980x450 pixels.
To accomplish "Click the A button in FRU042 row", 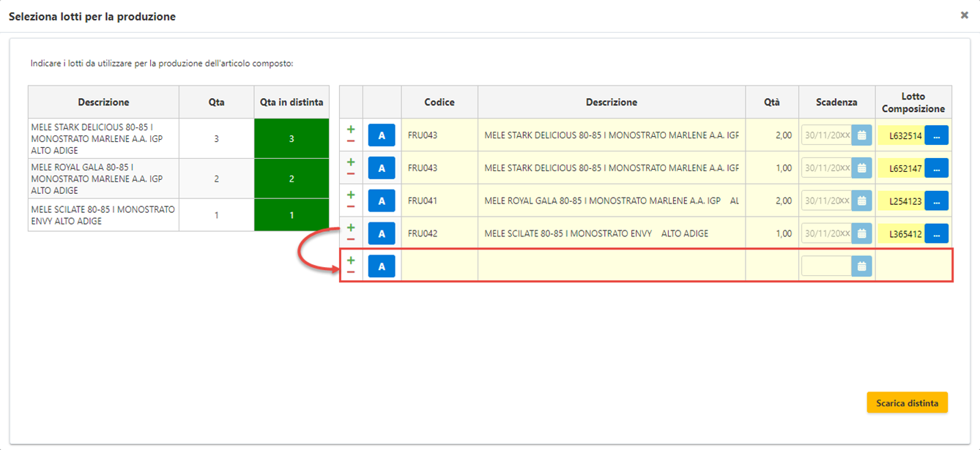I will point(382,233).
